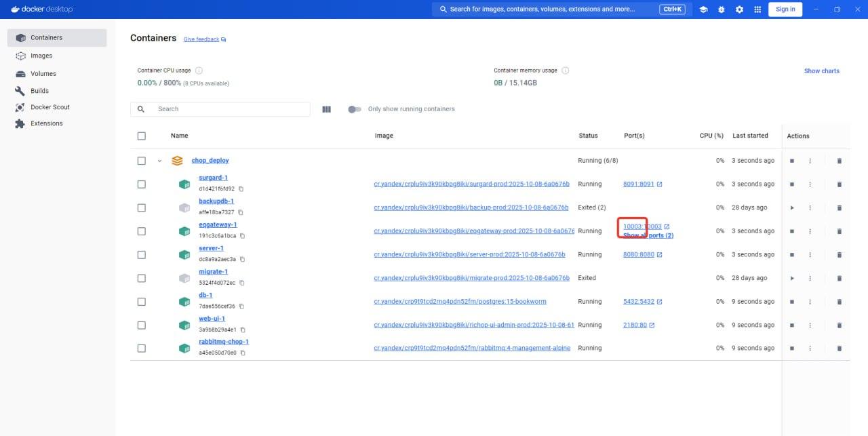Open more actions menu for server-1
The width and height of the screenshot is (868, 436).
coord(810,255)
